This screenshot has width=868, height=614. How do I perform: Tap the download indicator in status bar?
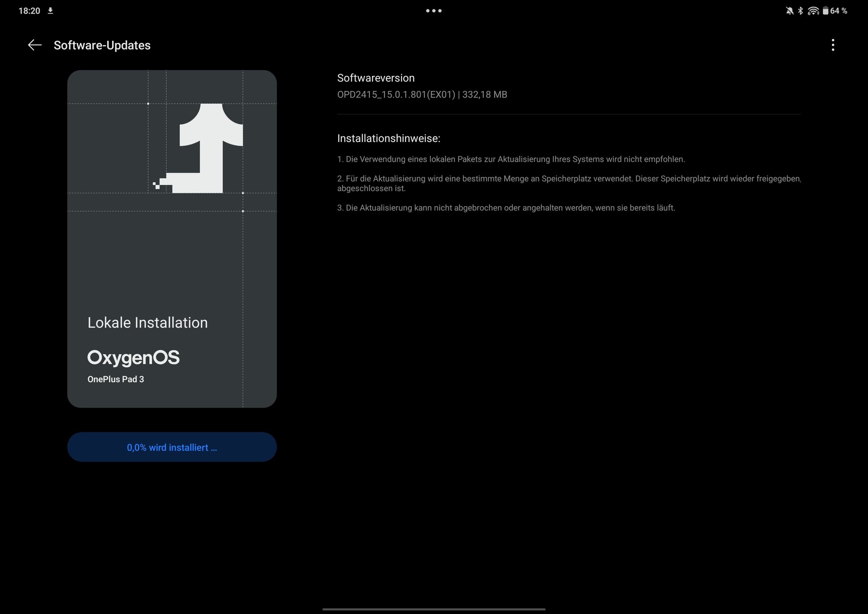[x=51, y=11]
